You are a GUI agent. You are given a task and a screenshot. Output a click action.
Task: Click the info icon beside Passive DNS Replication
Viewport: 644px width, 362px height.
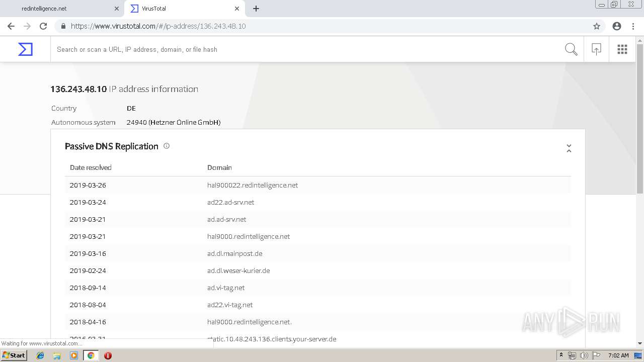click(167, 146)
